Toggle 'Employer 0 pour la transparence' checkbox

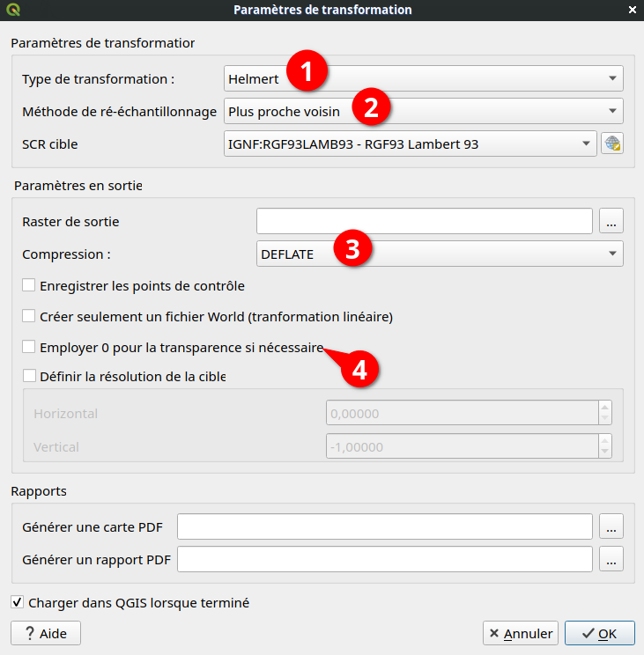[x=29, y=347]
